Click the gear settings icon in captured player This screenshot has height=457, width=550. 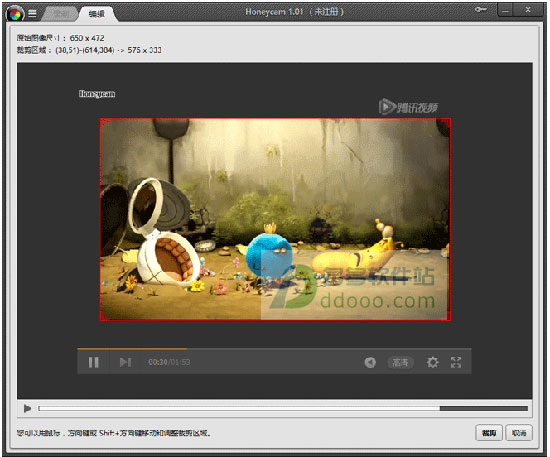[432, 362]
